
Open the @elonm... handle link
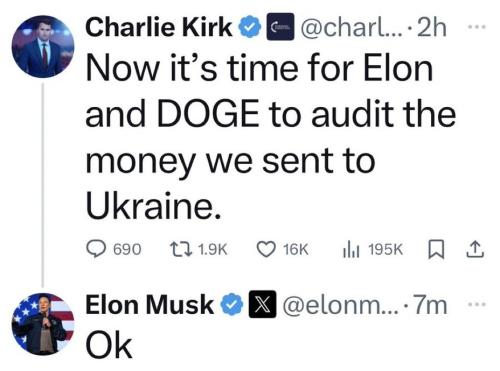click(x=338, y=305)
